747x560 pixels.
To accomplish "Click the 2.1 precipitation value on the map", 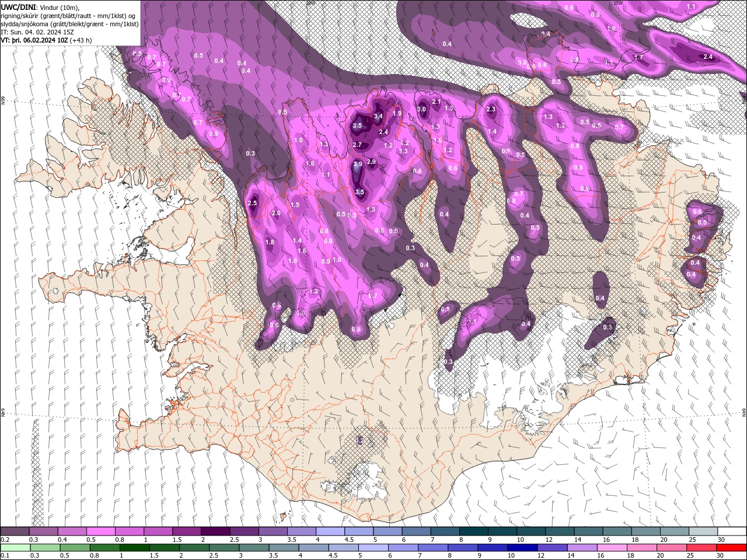I will click(436, 102).
